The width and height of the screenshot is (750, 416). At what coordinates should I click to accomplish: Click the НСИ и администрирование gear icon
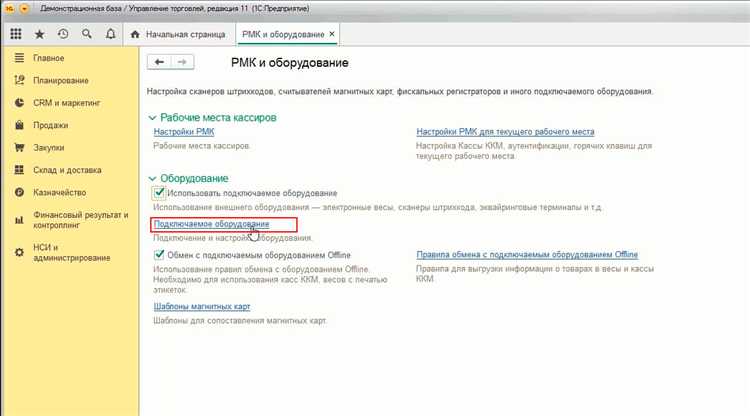[x=19, y=252]
